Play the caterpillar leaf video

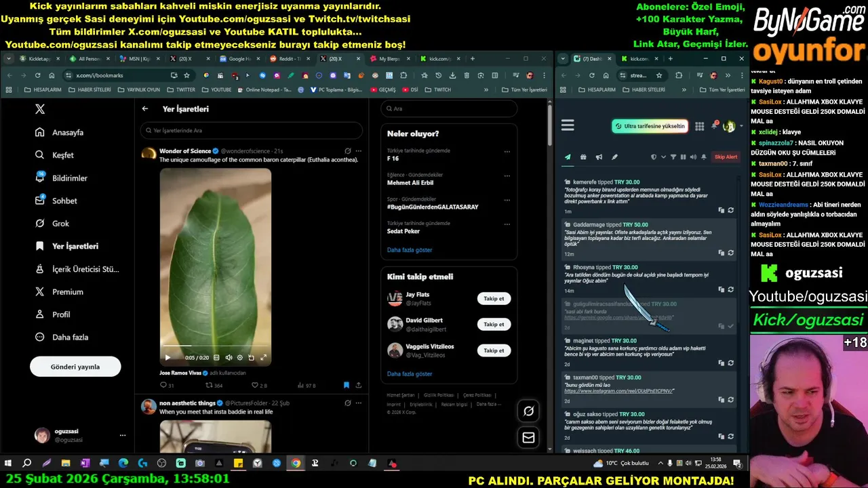point(168,357)
